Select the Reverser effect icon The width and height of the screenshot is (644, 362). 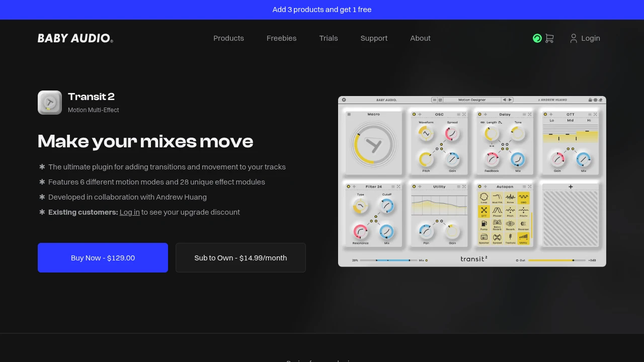coord(523,225)
